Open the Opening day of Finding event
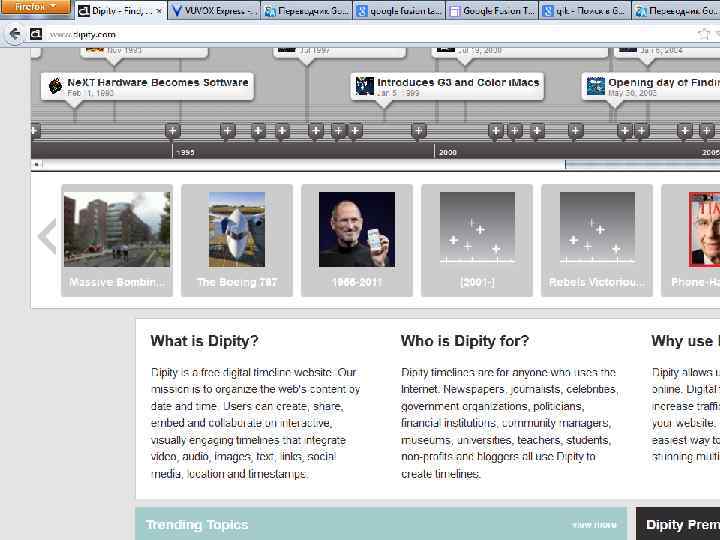 click(x=651, y=86)
